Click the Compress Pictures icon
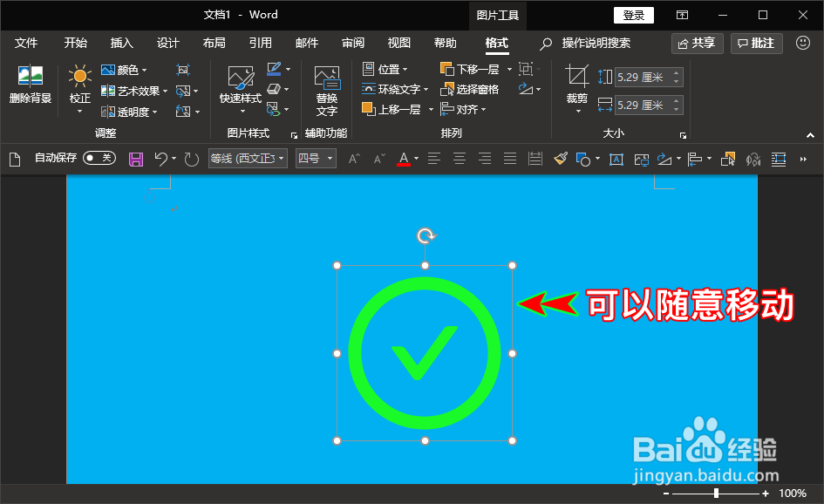The image size is (824, 504). 183,70
